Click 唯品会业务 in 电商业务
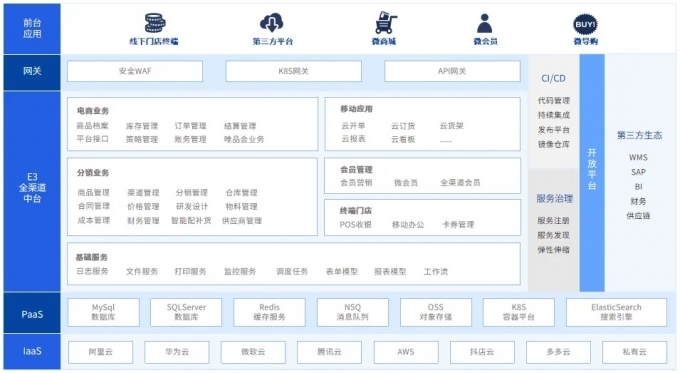Screen dimensions: 680x373 pyautogui.click(x=244, y=140)
